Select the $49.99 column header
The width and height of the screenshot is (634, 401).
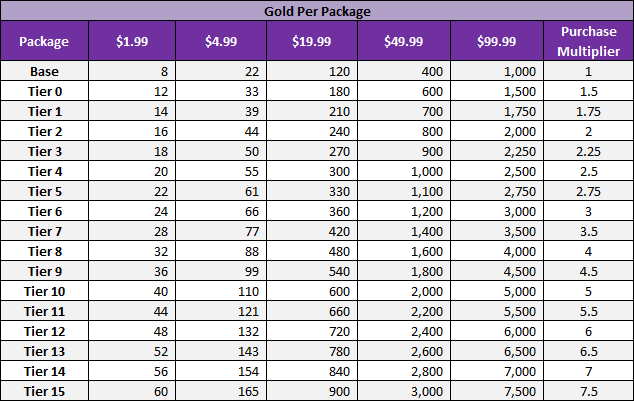point(404,42)
